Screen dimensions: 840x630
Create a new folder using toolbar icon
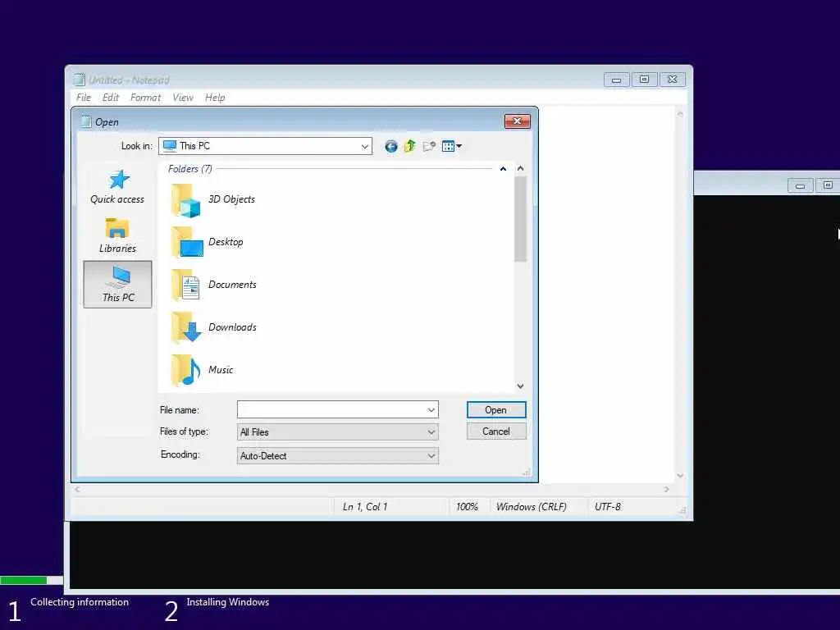coord(429,146)
